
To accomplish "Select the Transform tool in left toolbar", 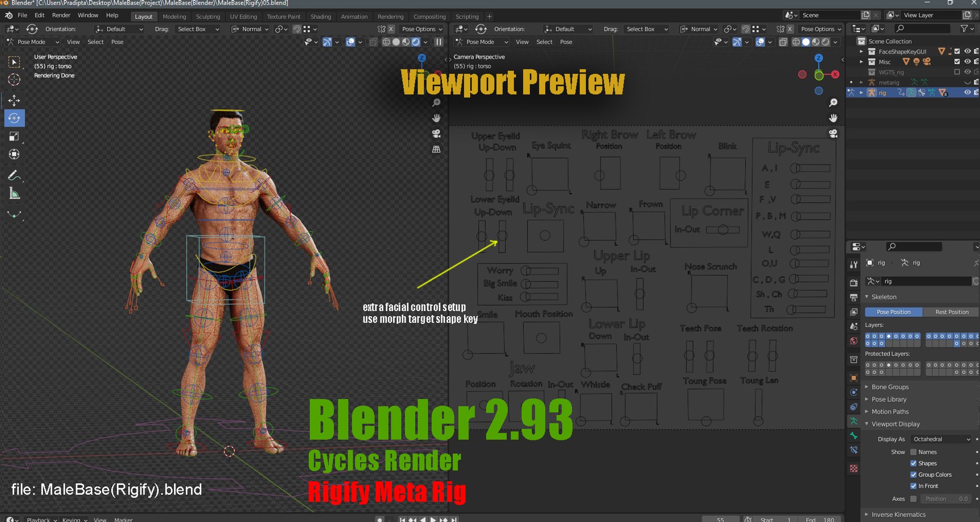I will click(14, 154).
